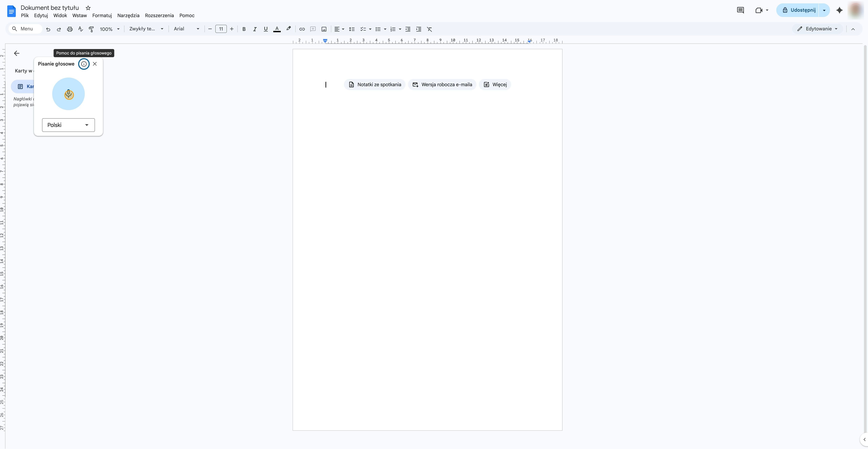This screenshot has width=868, height=449.
Task: Click the font size field showing 11
Action: [221, 29]
